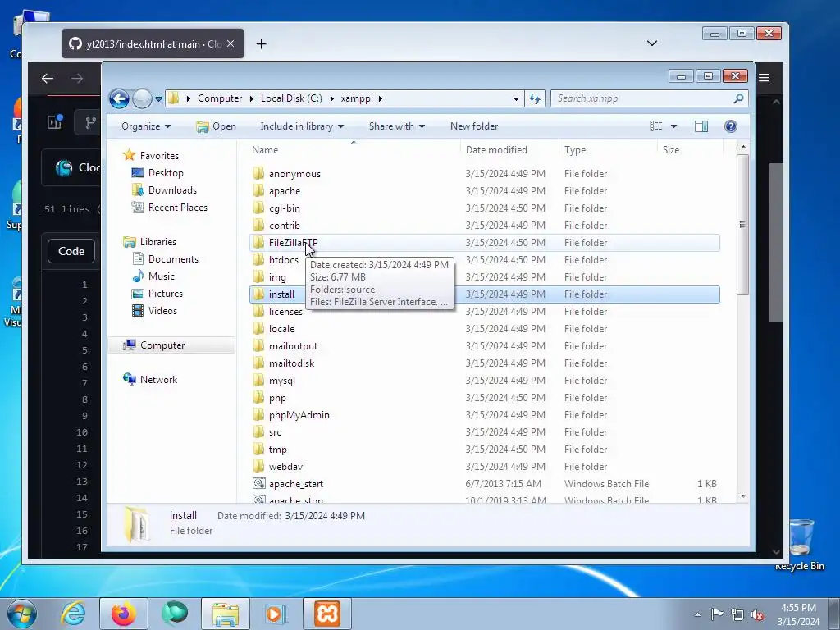Open the Organize menu
Screen dimensions: 840x630
146,126
